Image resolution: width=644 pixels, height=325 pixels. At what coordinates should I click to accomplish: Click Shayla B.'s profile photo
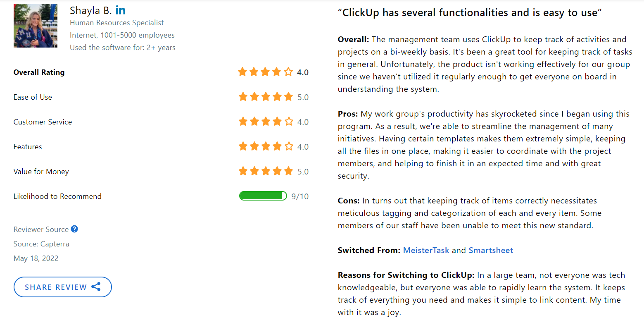pyautogui.click(x=36, y=25)
